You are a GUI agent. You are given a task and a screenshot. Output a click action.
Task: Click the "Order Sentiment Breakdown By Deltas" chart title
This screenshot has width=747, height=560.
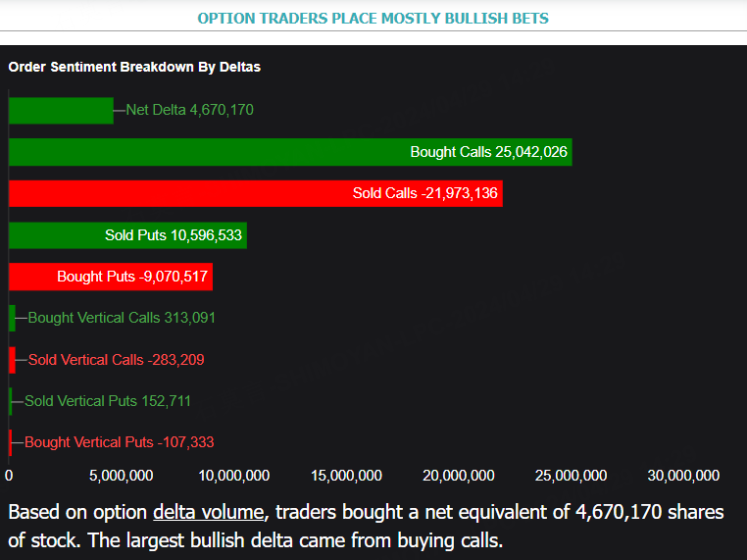tap(134, 67)
